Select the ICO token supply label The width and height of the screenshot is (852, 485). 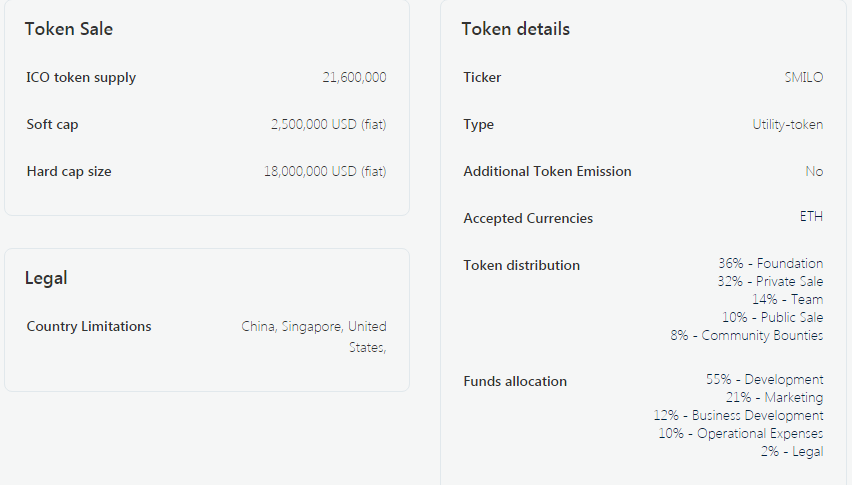(x=81, y=77)
